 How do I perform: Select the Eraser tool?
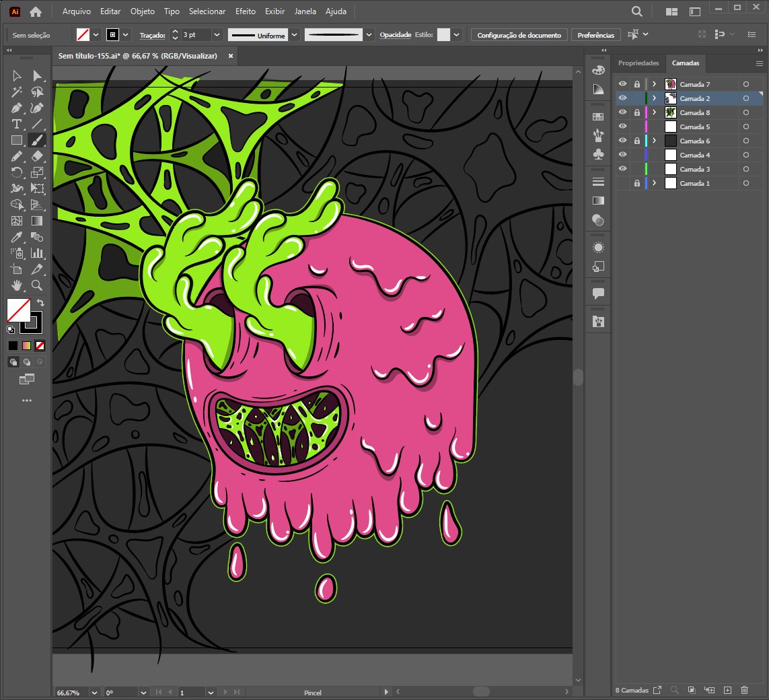coord(37,156)
